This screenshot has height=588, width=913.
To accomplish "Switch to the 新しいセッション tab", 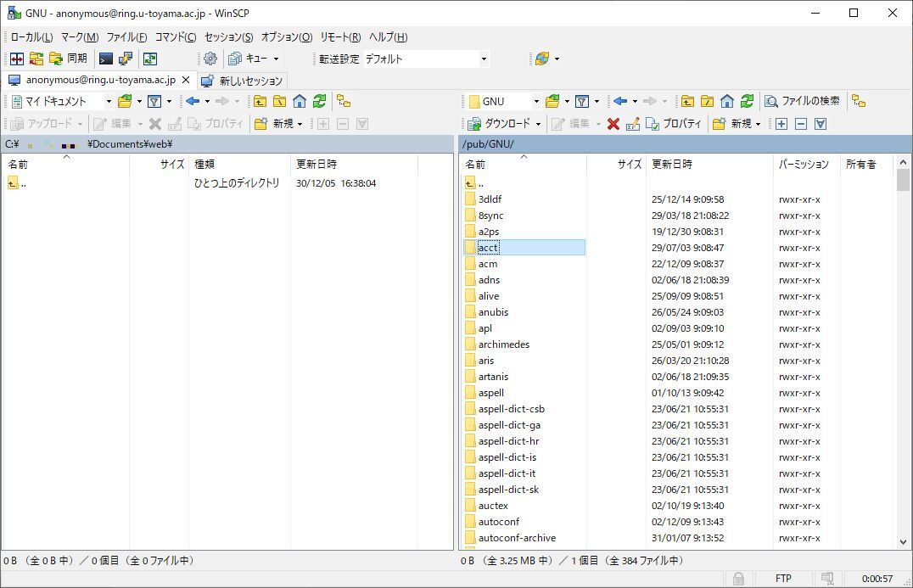I will click(x=243, y=81).
